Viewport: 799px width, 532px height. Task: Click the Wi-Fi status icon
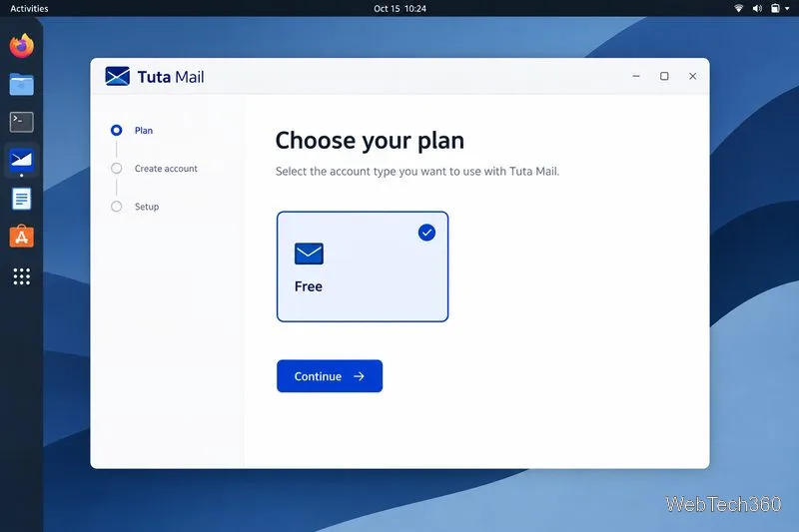pos(738,8)
